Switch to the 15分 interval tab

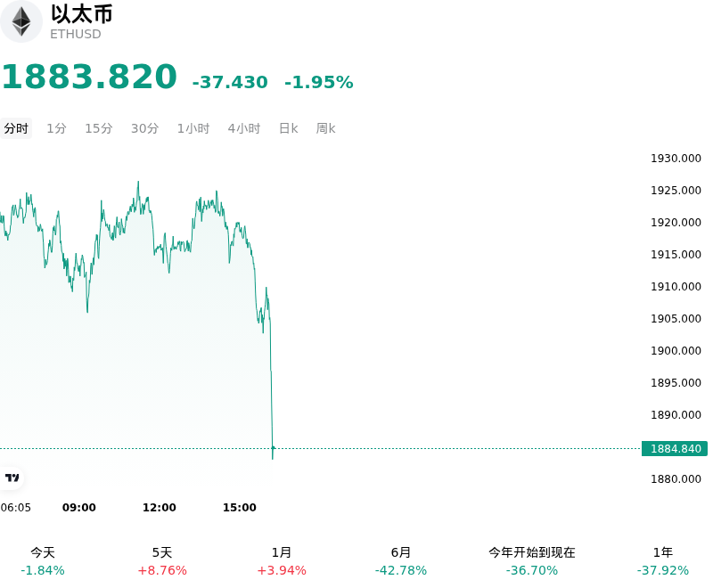click(99, 128)
